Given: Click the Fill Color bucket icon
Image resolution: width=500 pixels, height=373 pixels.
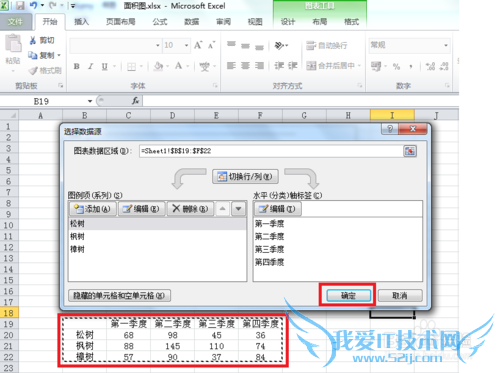Looking at the screenshot, I should coord(158,66).
